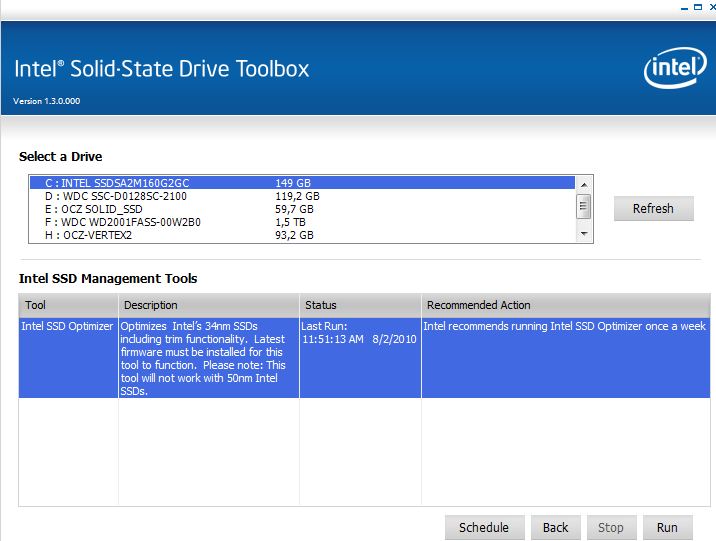Click the Description column header
Screen dimensions: 716x541
click(x=209, y=305)
